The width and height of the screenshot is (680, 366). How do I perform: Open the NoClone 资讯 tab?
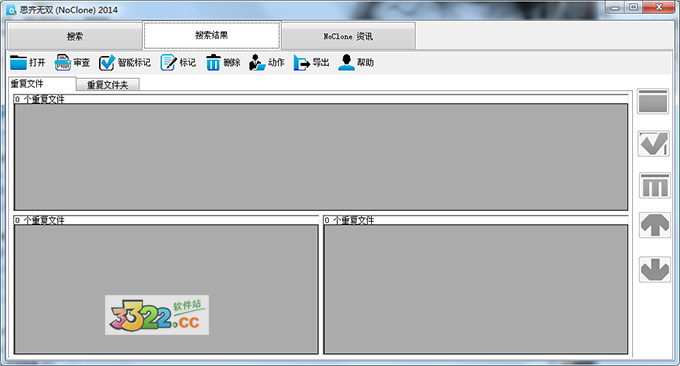coord(348,36)
